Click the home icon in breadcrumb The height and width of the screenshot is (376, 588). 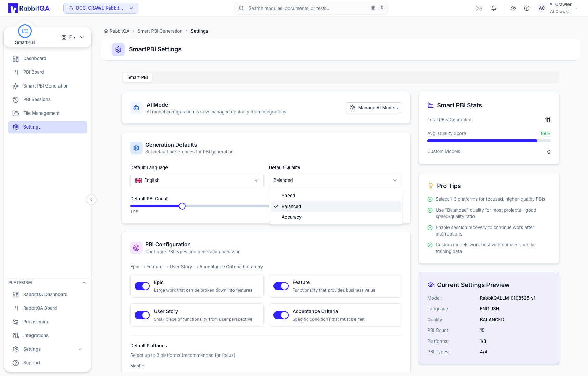click(106, 31)
